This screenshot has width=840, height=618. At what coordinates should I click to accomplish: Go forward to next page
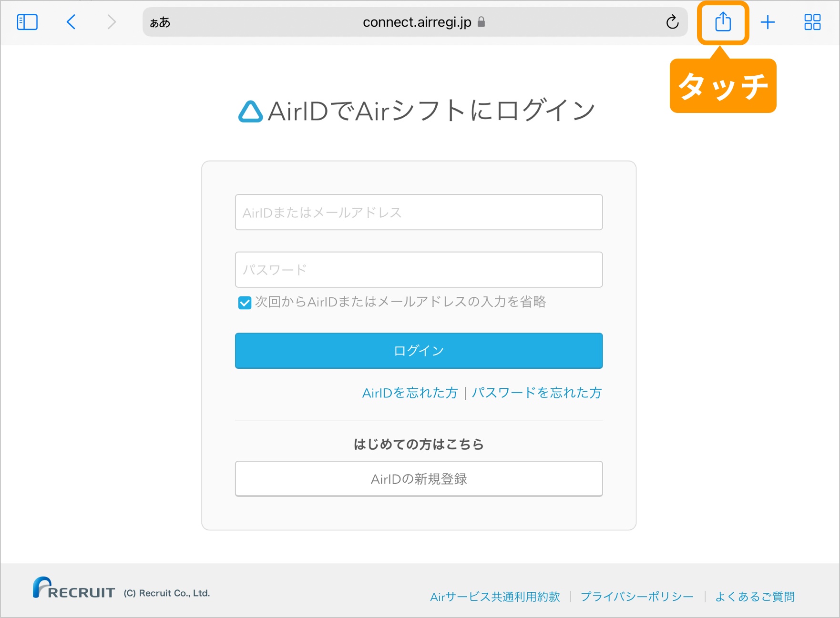112,22
